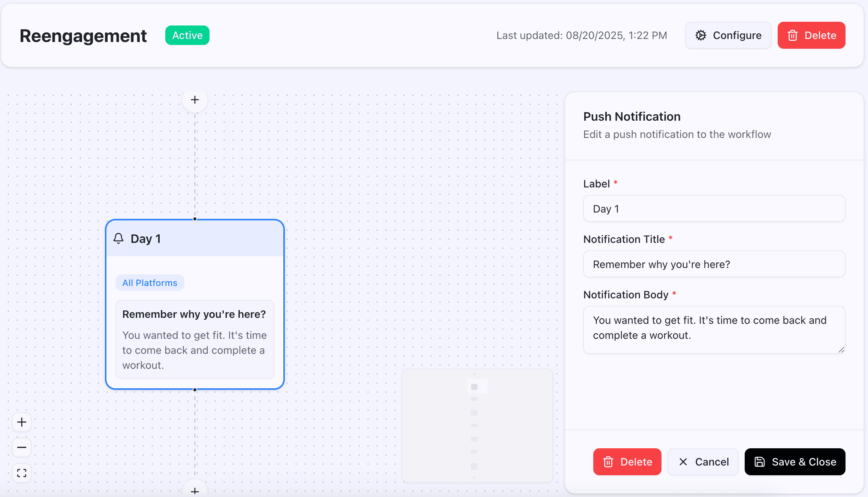This screenshot has height=497, width=868.
Task: Click the Active status badge
Action: [x=187, y=35]
